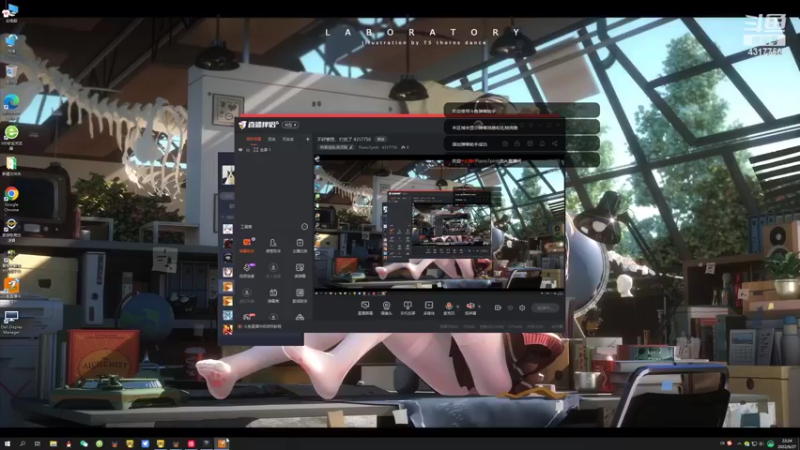
Task: Open the orange 弹幕助手 tool
Action: 247,245
